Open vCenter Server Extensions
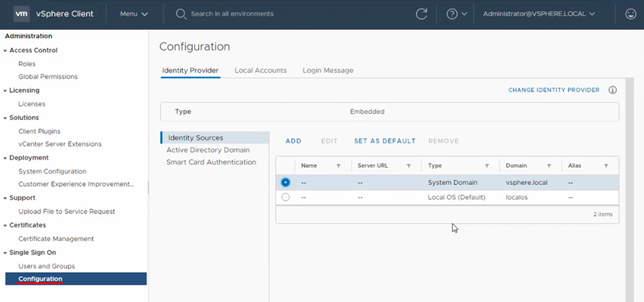Screen dimensions: 644x302 tap(60, 144)
